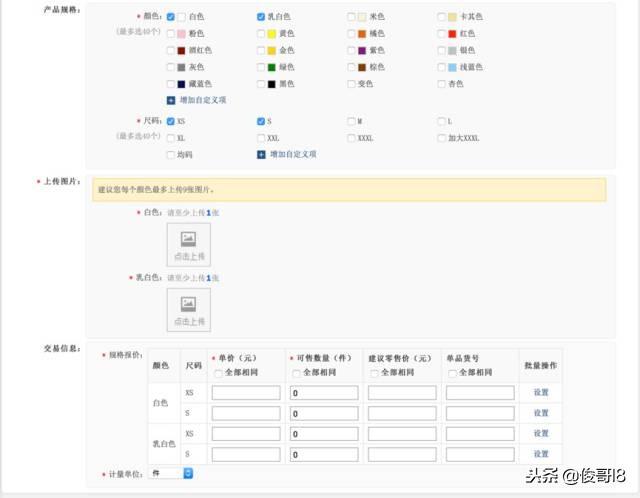Viewport: 640px width, 498px height.
Task: Click 设置 for the 白色 XS row
Action: point(541,393)
